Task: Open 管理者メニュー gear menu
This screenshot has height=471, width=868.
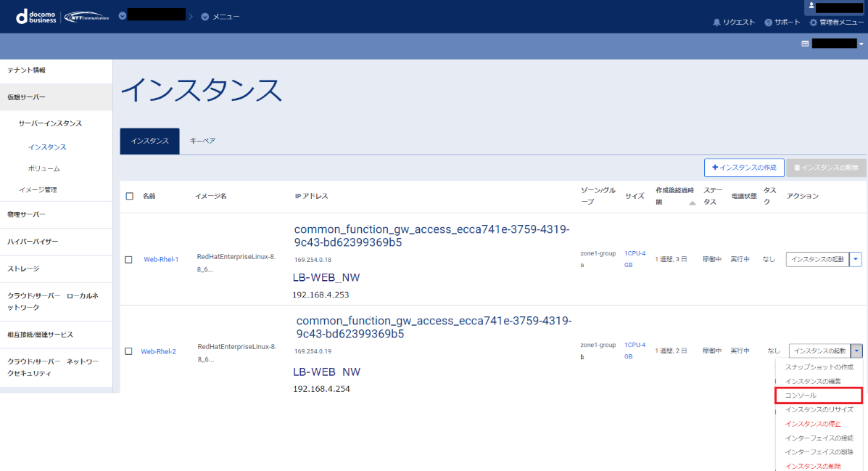Action: tap(836, 22)
